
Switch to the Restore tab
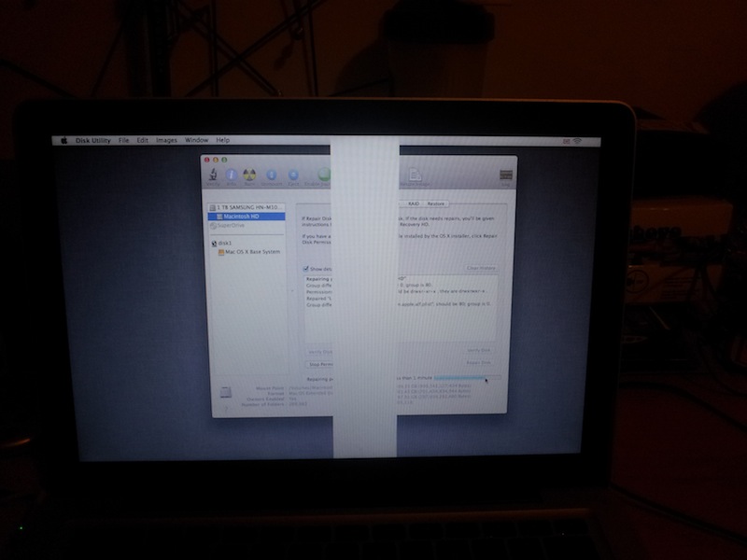pos(435,203)
